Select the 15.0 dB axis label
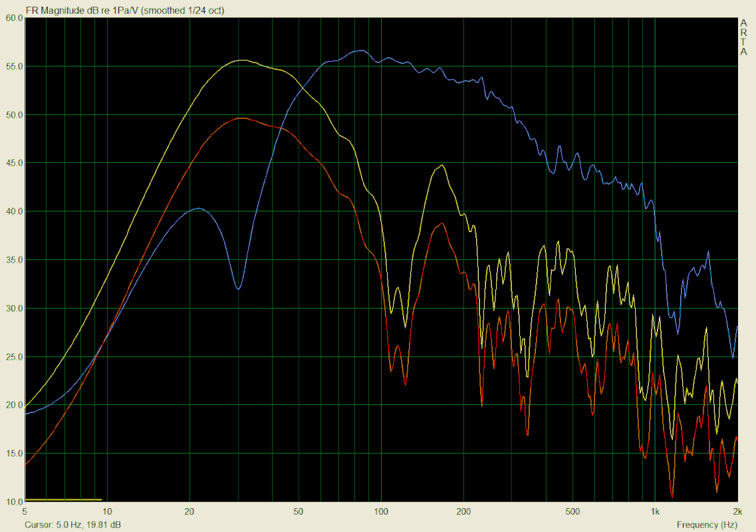This screenshot has height=532, width=756. tap(14, 454)
